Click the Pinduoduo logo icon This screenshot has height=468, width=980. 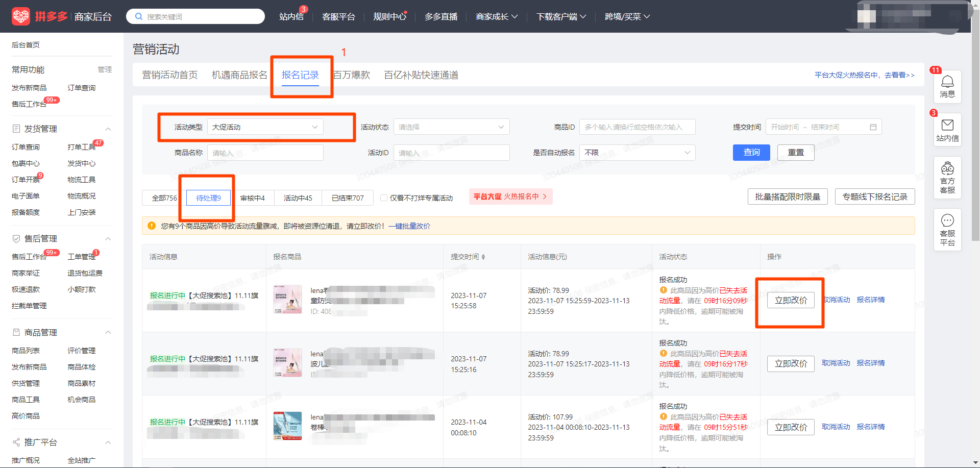click(x=21, y=16)
